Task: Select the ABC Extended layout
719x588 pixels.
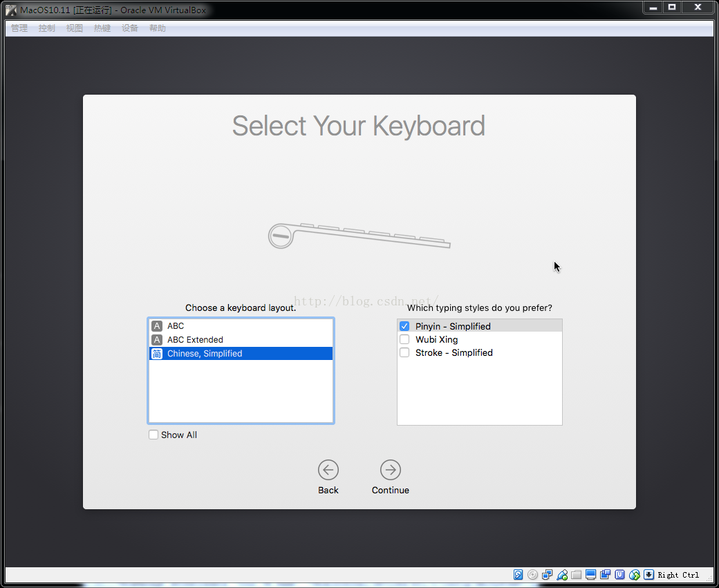Action: pyautogui.click(x=241, y=339)
